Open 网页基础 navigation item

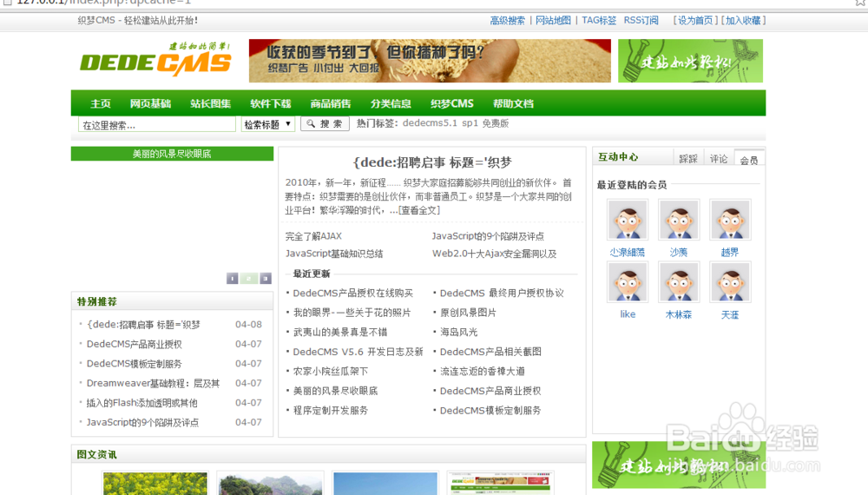[150, 103]
